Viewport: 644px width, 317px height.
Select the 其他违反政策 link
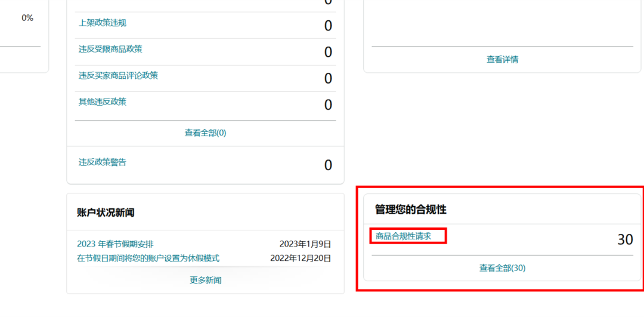click(103, 101)
